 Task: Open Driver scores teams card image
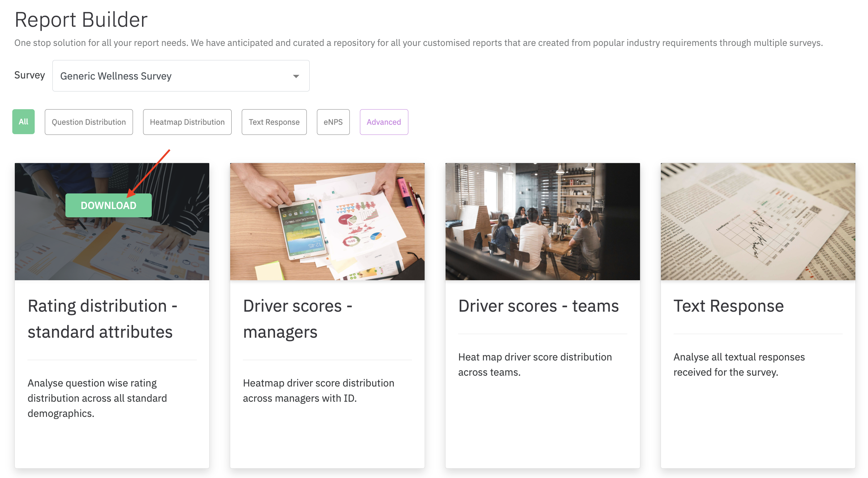point(543,222)
